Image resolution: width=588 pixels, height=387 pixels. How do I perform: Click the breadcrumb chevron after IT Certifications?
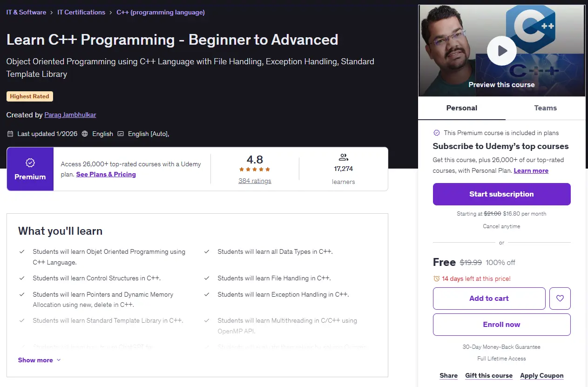pos(111,13)
